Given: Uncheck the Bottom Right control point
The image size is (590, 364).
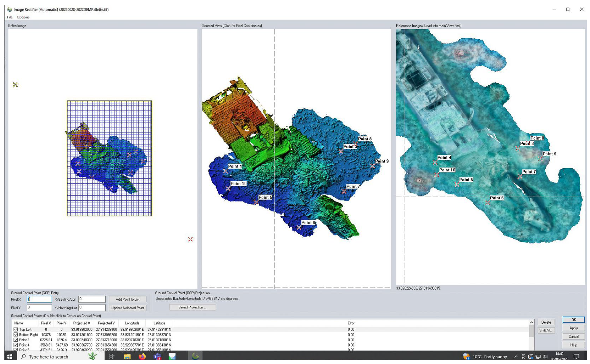Looking at the screenshot, I should (x=16, y=335).
